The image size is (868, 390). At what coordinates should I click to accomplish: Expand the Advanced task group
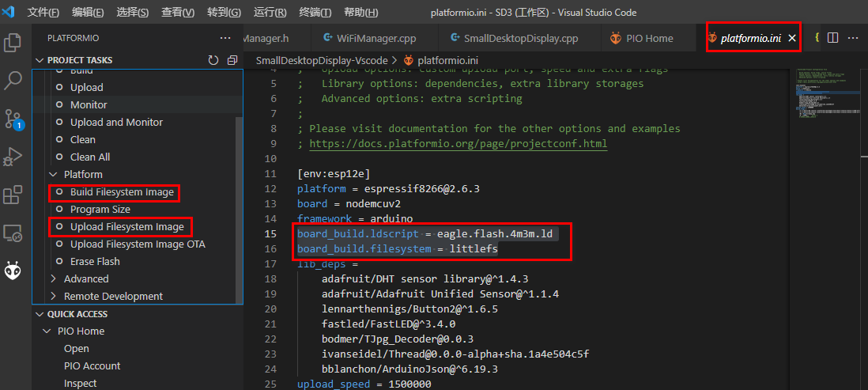coord(55,278)
